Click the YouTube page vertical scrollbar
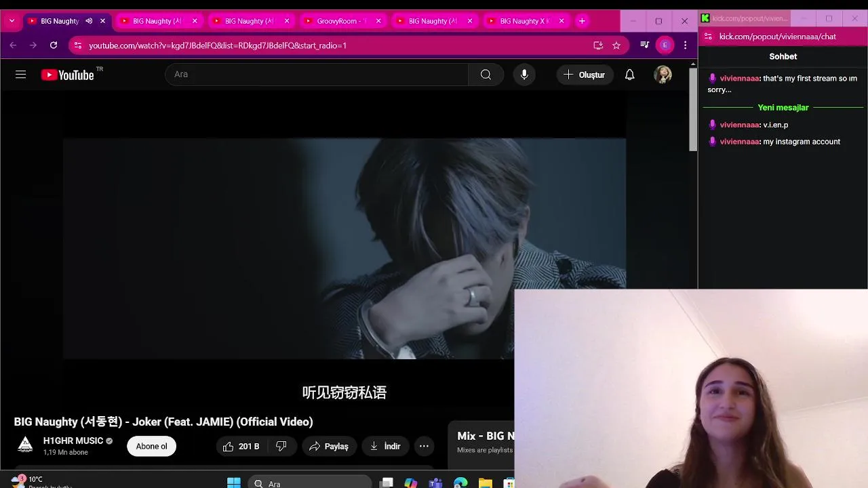The width and height of the screenshot is (868, 488). point(693,108)
